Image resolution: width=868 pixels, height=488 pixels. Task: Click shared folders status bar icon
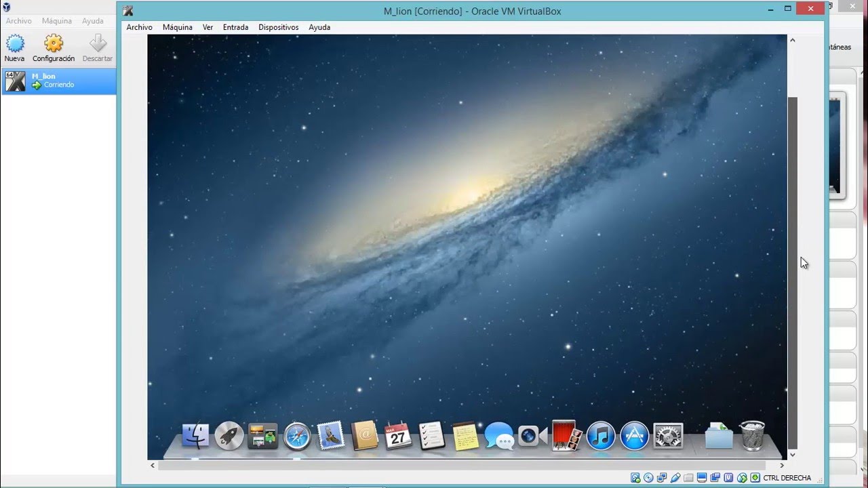(688, 477)
